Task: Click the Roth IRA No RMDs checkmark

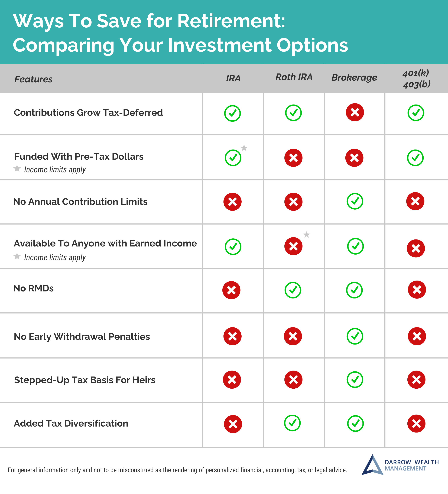Action: (293, 290)
